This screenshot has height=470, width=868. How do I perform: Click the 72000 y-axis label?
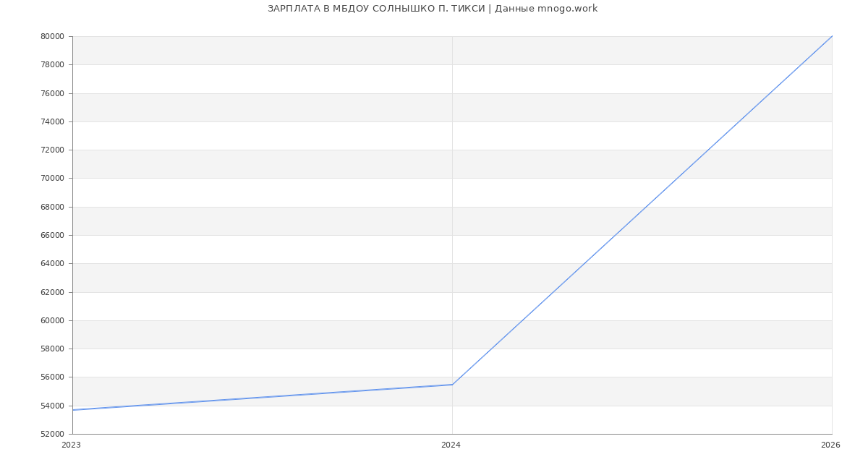click(x=52, y=150)
